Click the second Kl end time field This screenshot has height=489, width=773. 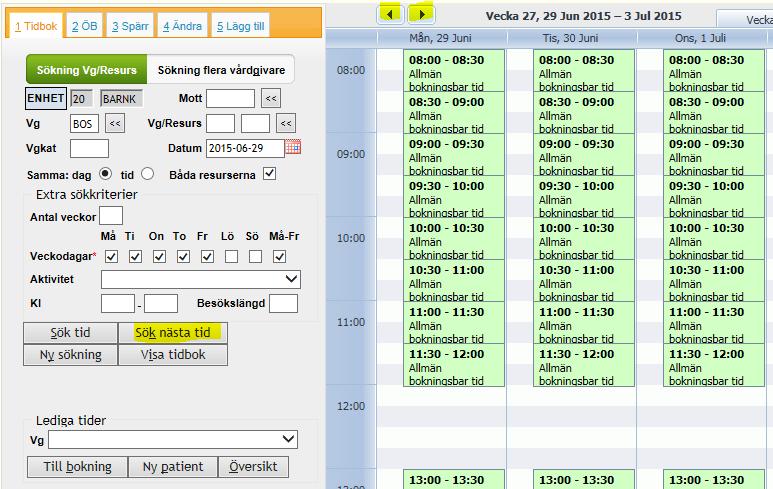161,303
